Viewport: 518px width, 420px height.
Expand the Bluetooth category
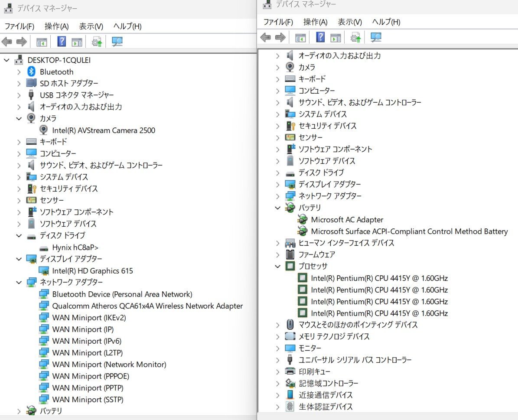[x=19, y=72]
